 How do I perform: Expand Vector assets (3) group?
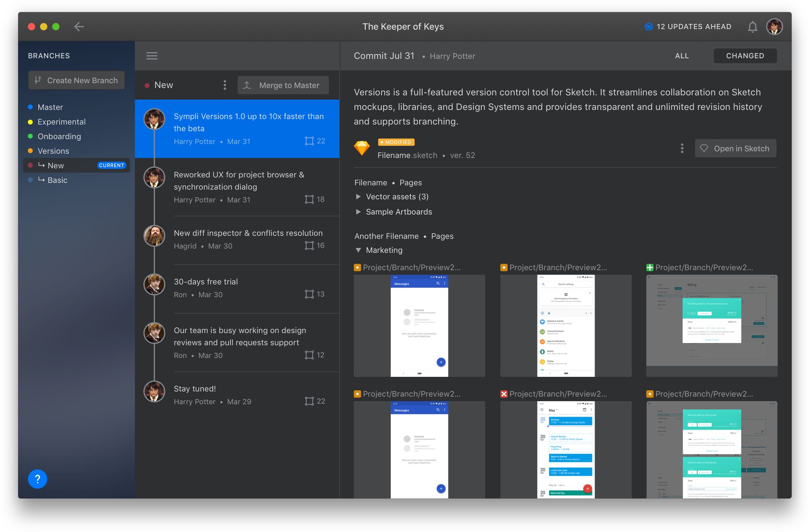coord(358,196)
